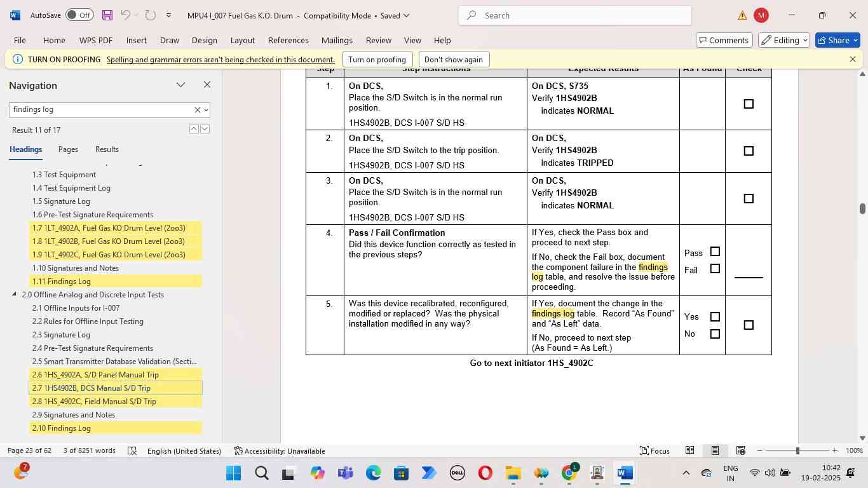Open Customize Quick Access Toolbar dropdown
Screen dimensions: 868x488
coord(168,15)
